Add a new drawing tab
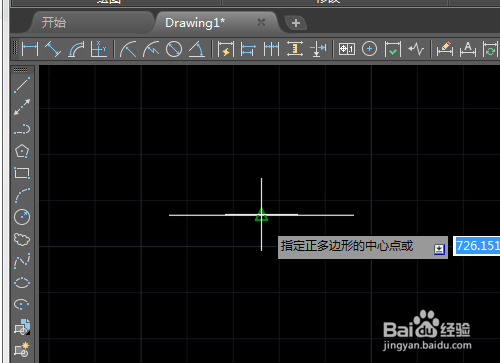This screenshot has height=363, width=500. point(296,23)
